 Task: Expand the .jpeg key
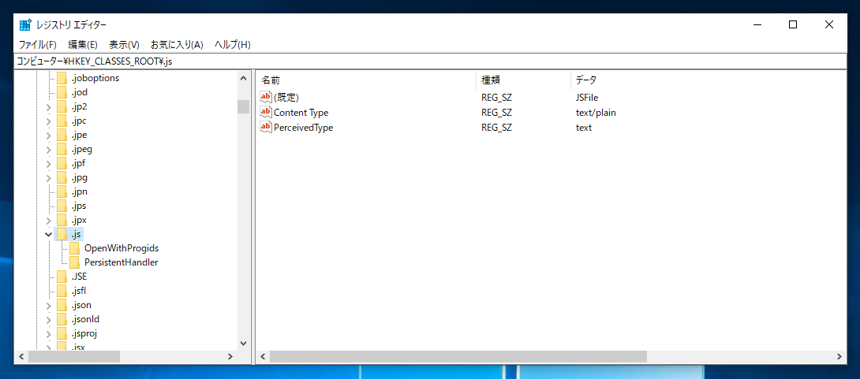(x=48, y=149)
